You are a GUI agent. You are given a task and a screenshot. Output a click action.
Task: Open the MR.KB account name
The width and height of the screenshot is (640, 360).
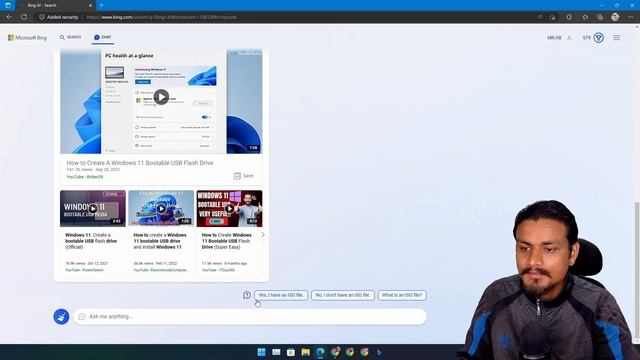click(554, 38)
